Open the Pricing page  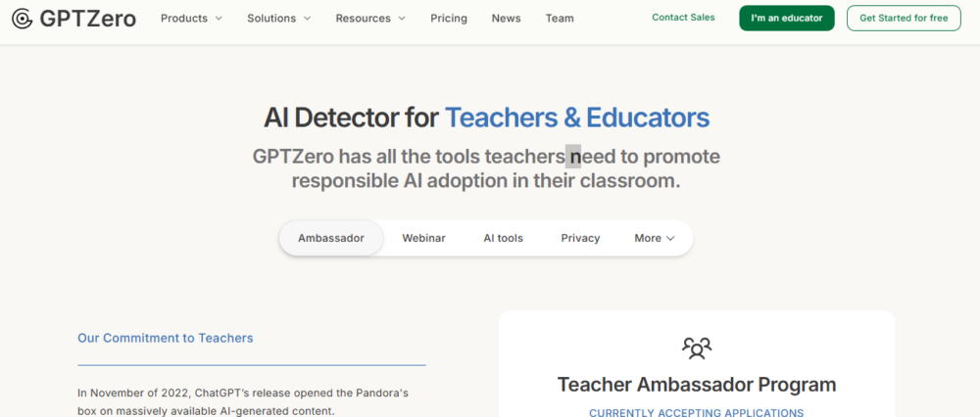449,18
